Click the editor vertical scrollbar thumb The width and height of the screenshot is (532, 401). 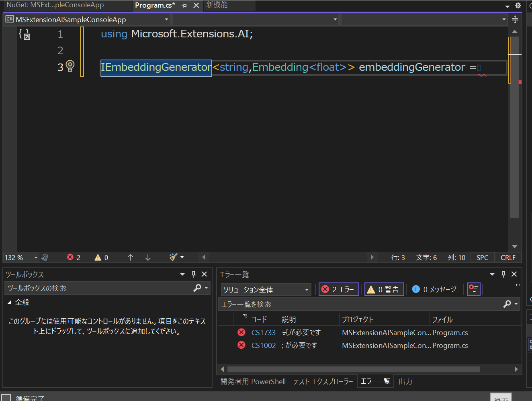(x=515, y=127)
